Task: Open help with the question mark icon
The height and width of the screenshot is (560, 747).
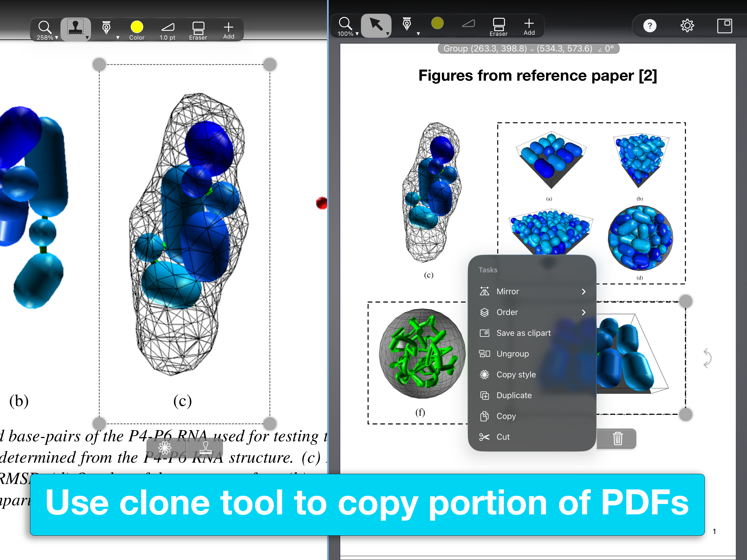Action: 649,26
